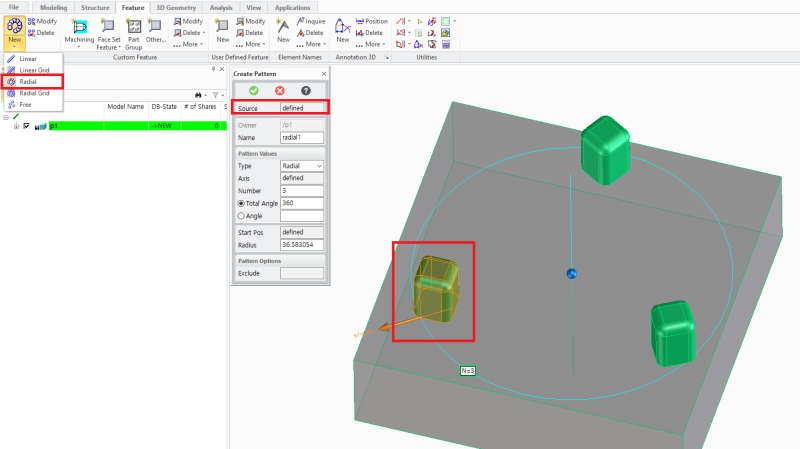This screenshot has width=800, height=449.
Task: Switch to the Structure tab
Action: pos(95,8)
